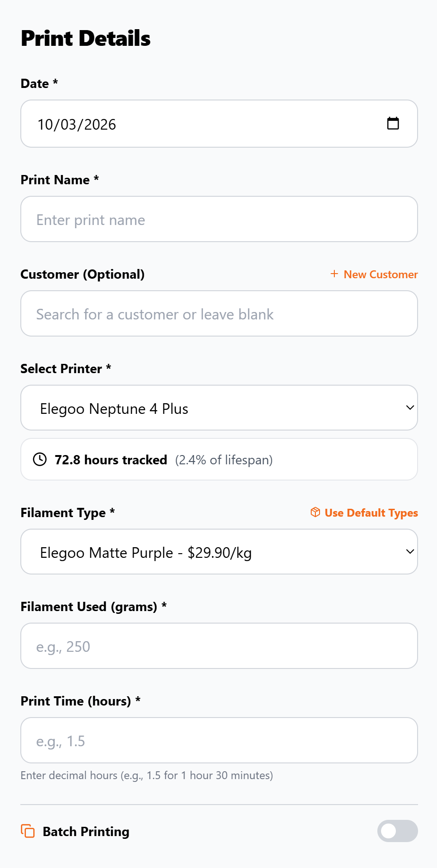Click the chevron on the Filament Type dropdown
Image resolution: width=437 pixels, height=868 pixels.
tap(410, 551)
